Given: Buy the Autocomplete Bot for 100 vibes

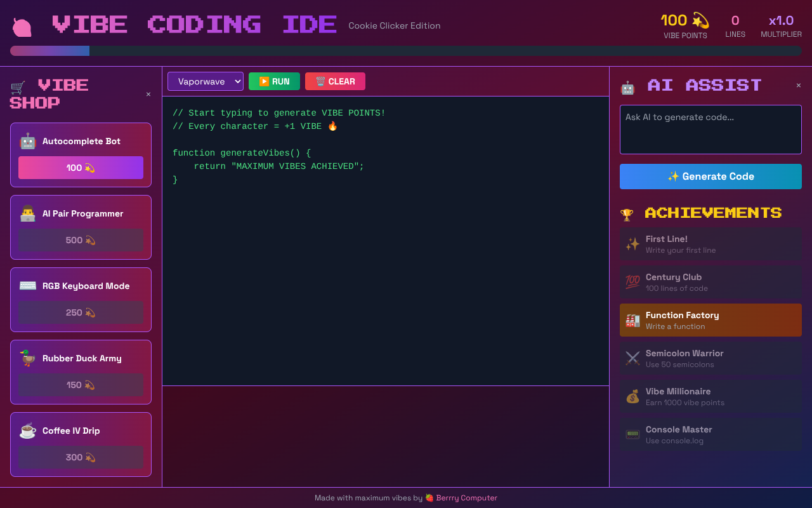Looking at the screenshot, I should tap(81, 167).
